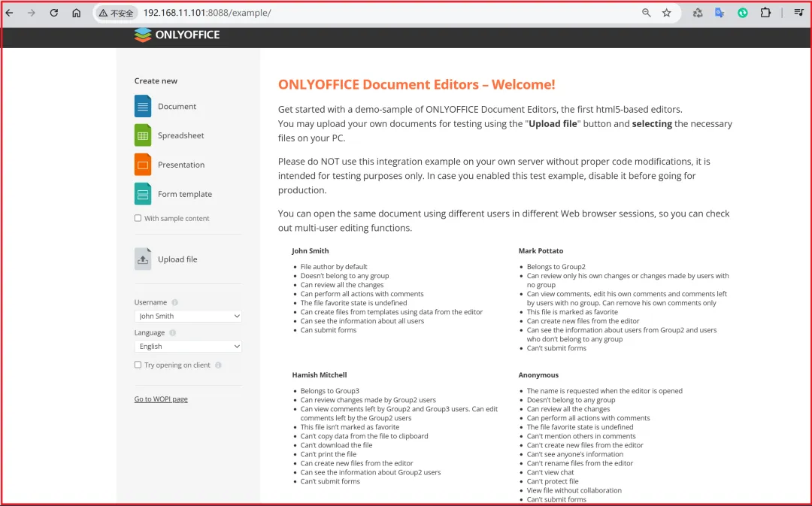This screenshot has width=812, height=506.
Task: Click 'This file is marked as favorite' item
Action: 572,312
